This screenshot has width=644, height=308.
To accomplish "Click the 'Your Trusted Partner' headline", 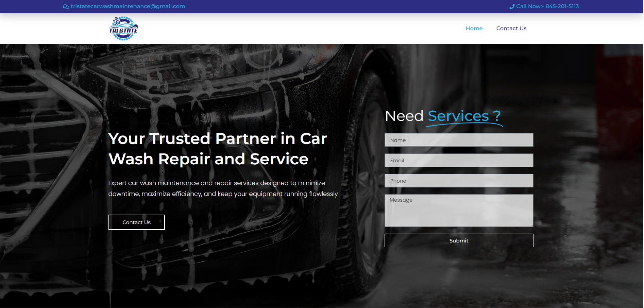I will coord(217,149).
